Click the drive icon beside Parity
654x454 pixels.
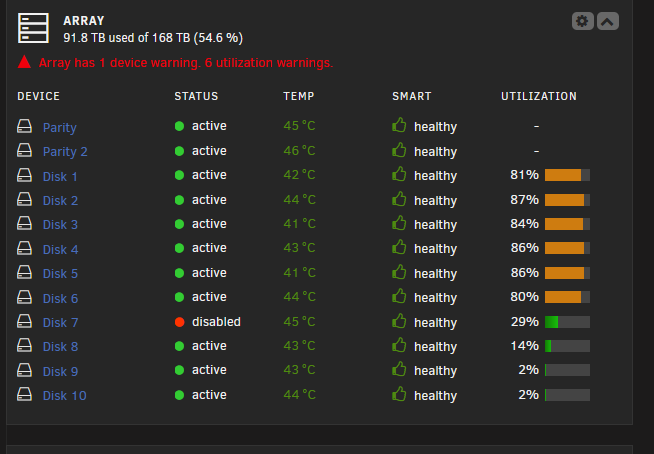coord(24,126)
